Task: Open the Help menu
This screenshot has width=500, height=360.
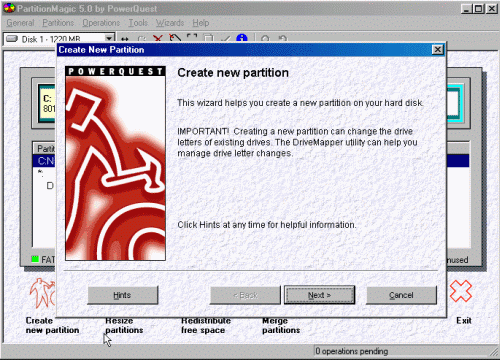Action: pos(201,23)
